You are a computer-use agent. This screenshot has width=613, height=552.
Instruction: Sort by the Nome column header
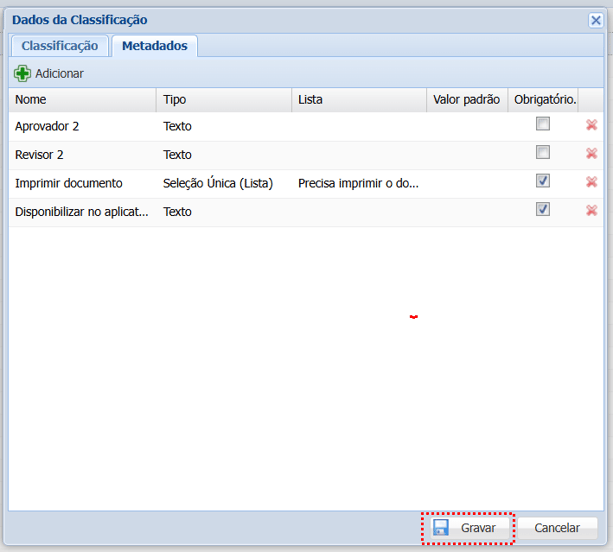click(82, 99)
